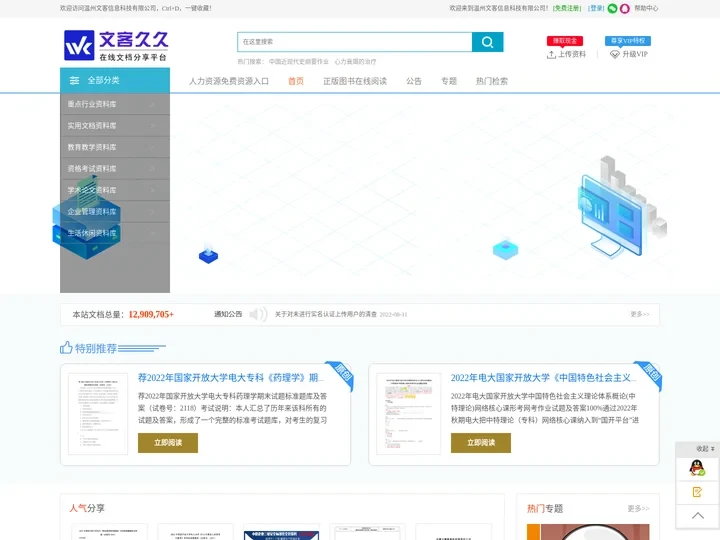Click the 药理学 document thumbnail
Image resolution: width=720 pixels, height=540 pixels.
pos(98,414)
